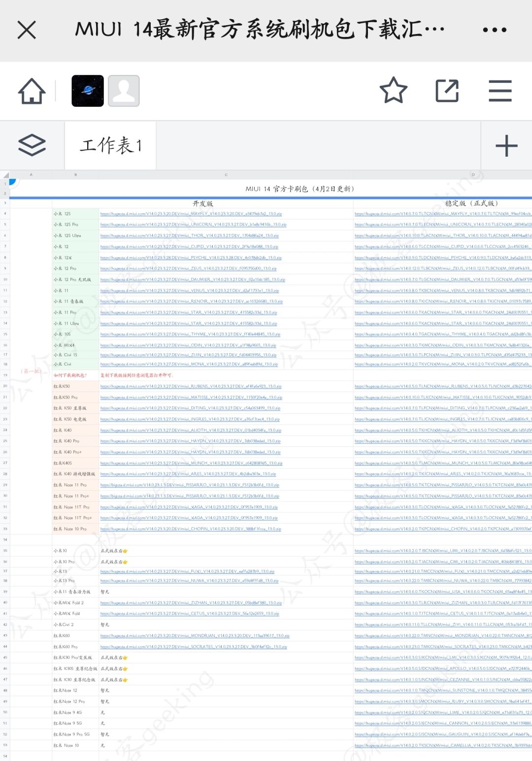Select column B header
Screen dimensions: 532x761
(76, 174)
